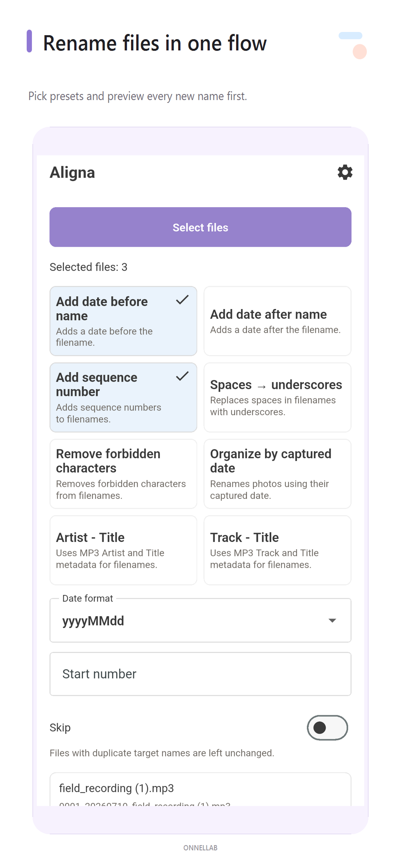
Task: Select the yyyyMMdd date format field
Action: click(x=200, y=620)
